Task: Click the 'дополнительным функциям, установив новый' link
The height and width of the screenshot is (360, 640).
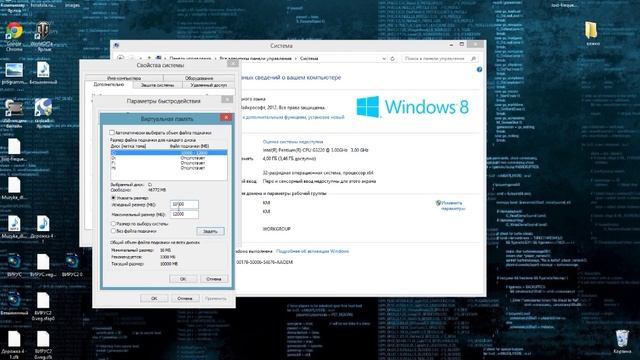Action: pyautogui.click(x=294, y=117)
